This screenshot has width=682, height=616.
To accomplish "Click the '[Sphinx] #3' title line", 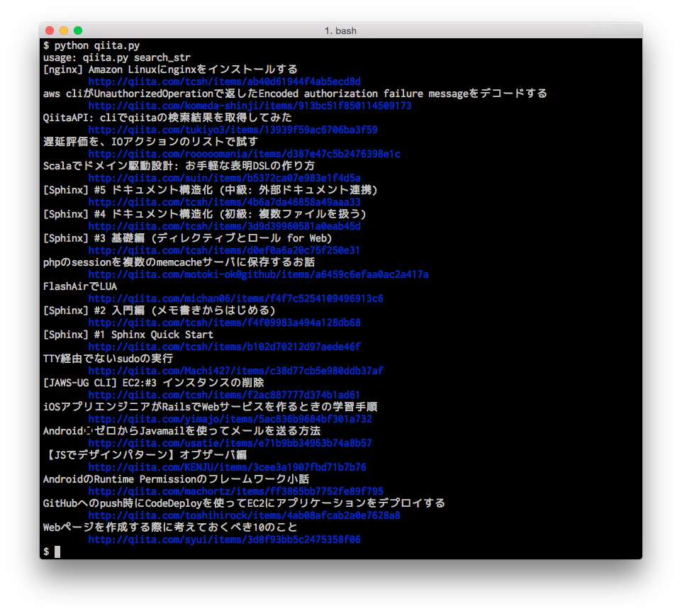I will coord(187,238).
